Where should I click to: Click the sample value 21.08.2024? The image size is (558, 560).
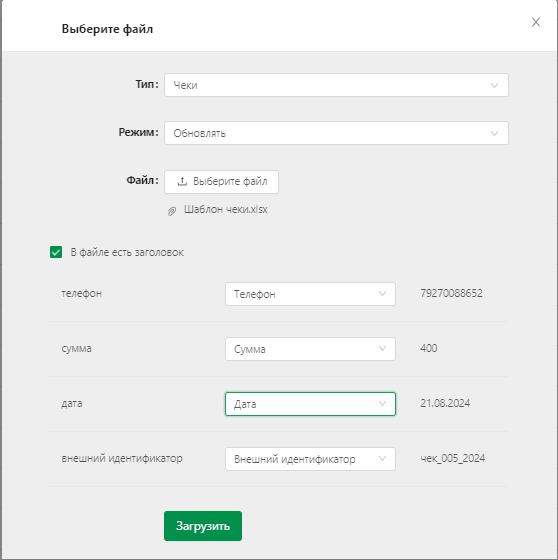[445, 403]
